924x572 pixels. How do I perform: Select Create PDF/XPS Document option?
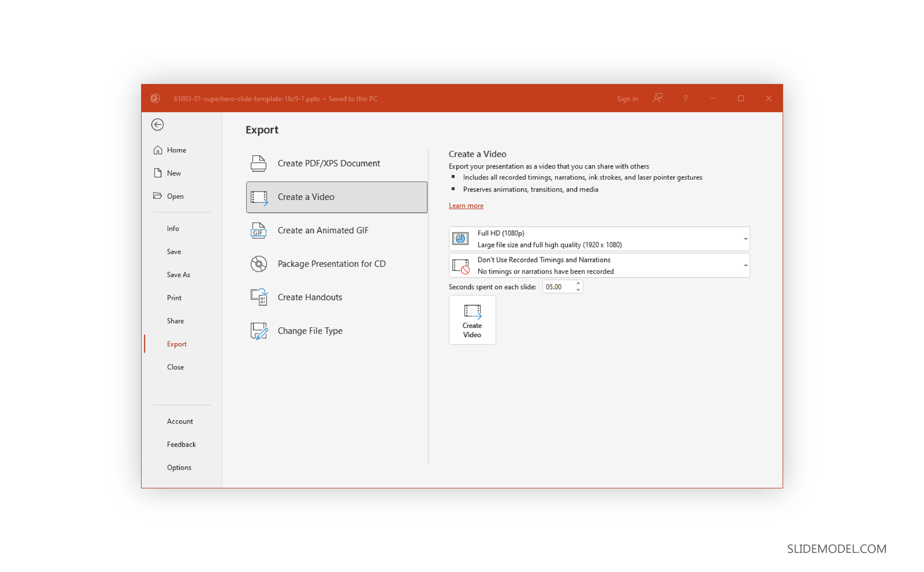pos(337,163)
